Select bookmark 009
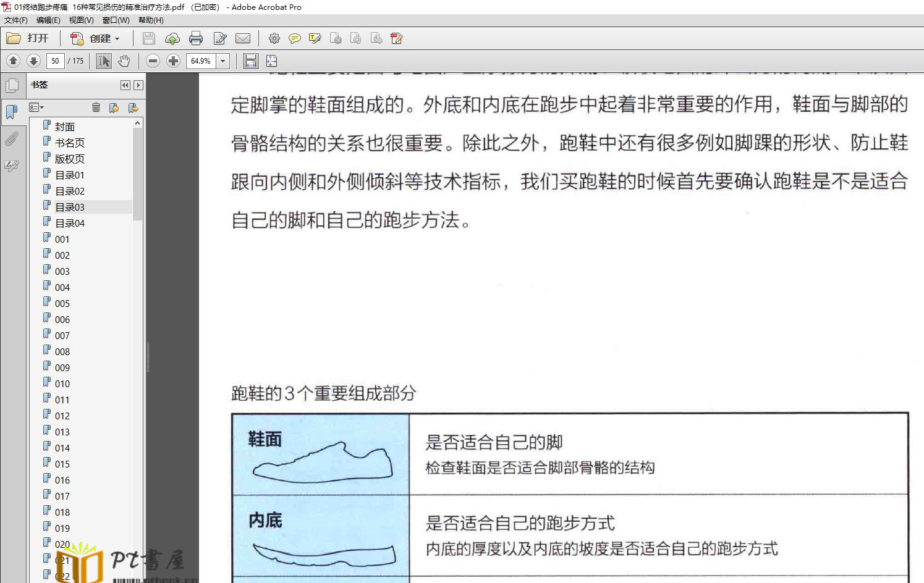 (62, 367)
